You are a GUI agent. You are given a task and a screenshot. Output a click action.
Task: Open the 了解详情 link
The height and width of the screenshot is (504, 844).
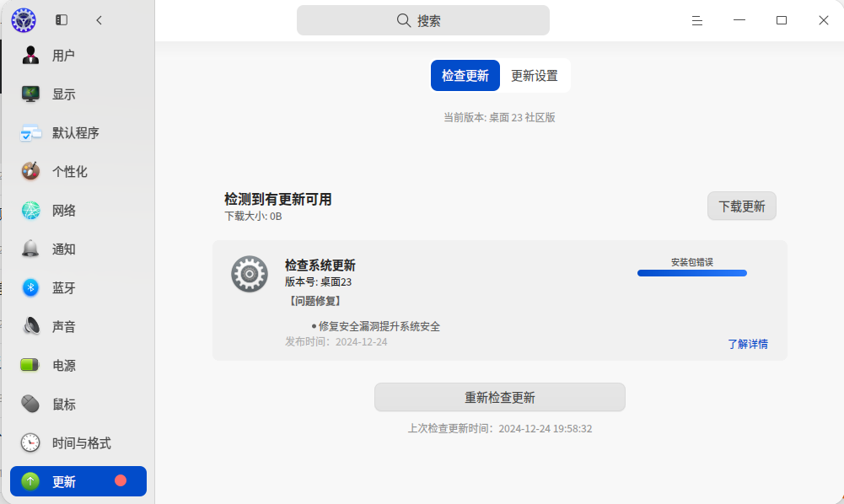pos(748,344)
